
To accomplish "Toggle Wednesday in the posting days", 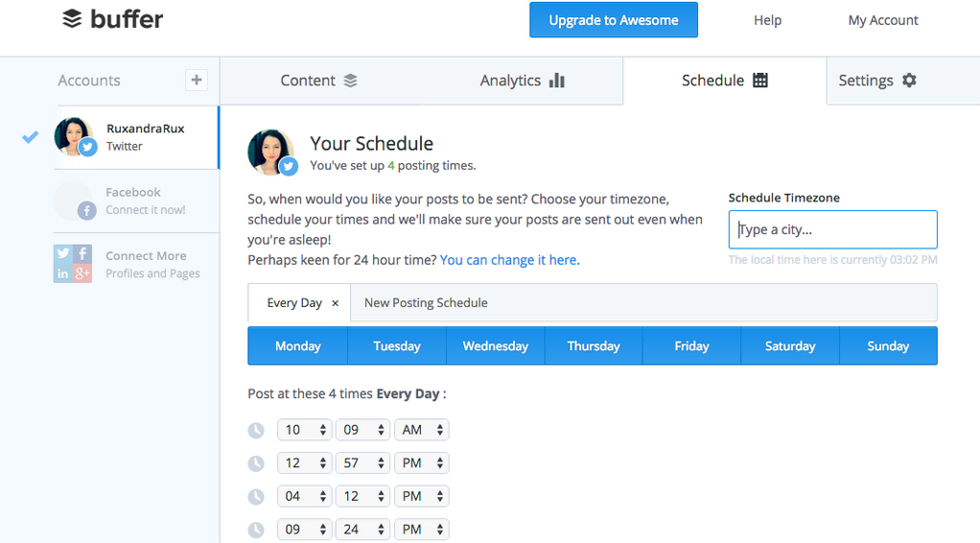I will [496, 346].
